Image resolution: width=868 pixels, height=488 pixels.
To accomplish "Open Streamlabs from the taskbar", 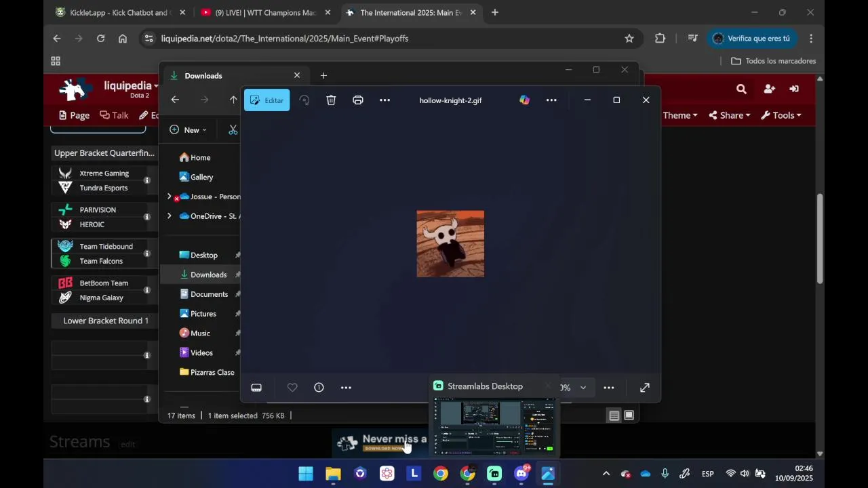I will [494, 474].
